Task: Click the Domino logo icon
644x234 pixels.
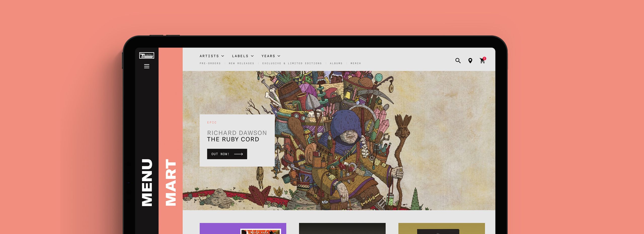Action: pos(147,55)
